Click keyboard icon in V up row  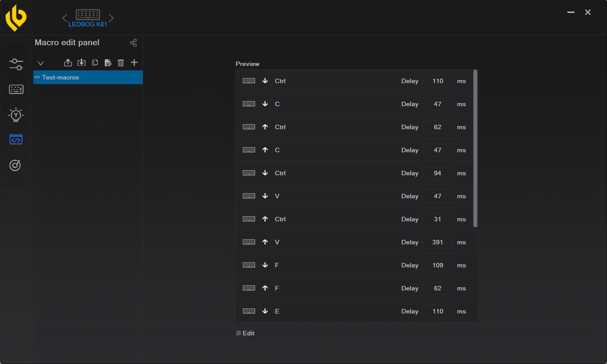pos(249,242)
